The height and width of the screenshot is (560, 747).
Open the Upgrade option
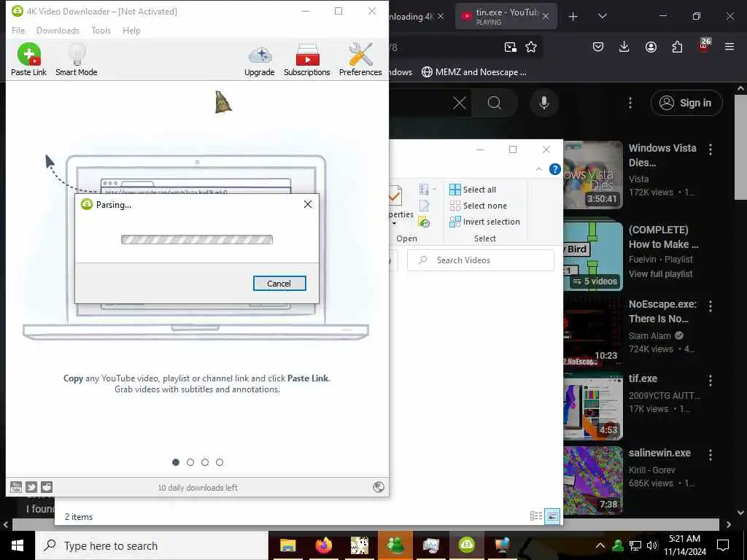tap(259, 61)
